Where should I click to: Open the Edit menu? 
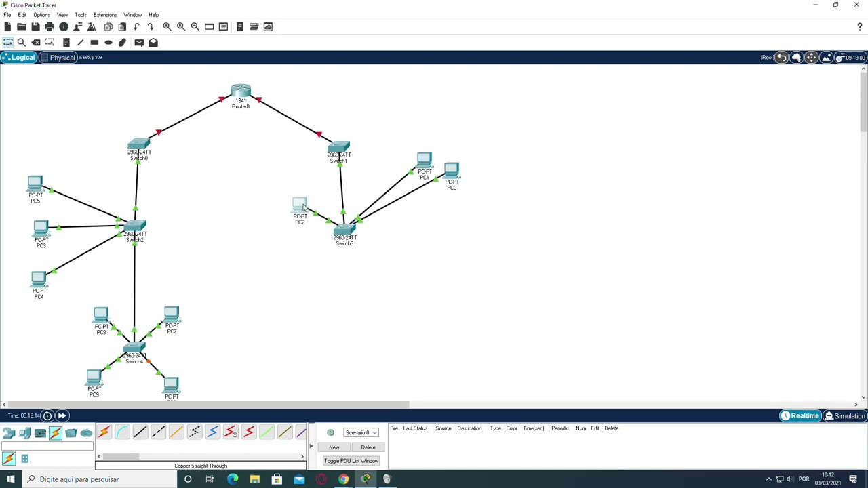click(22, 14)
